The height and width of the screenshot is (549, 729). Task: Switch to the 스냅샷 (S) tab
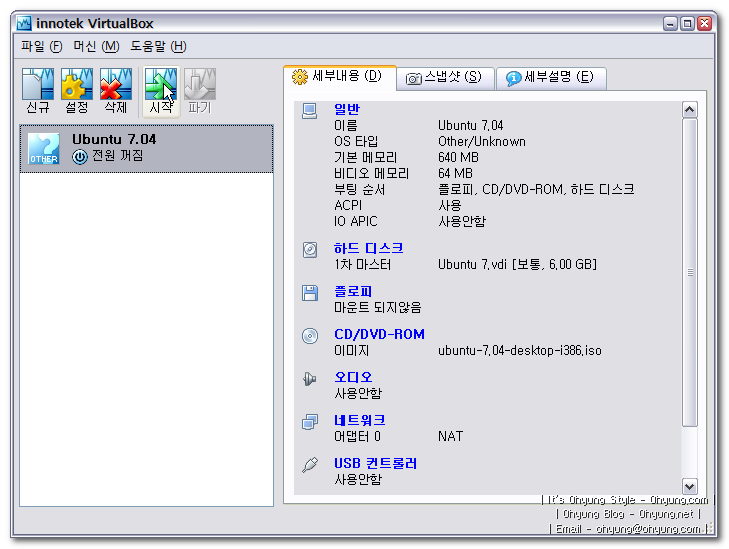coord(445,78)
